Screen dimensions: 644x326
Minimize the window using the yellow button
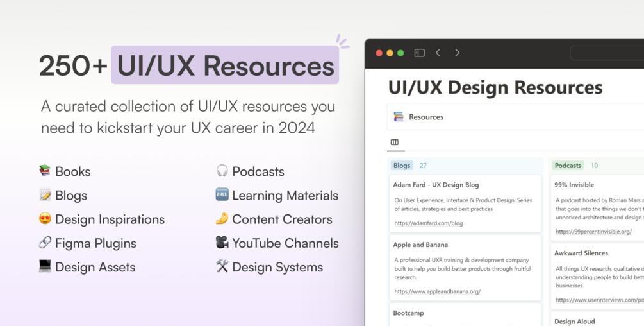click(390, 53)
